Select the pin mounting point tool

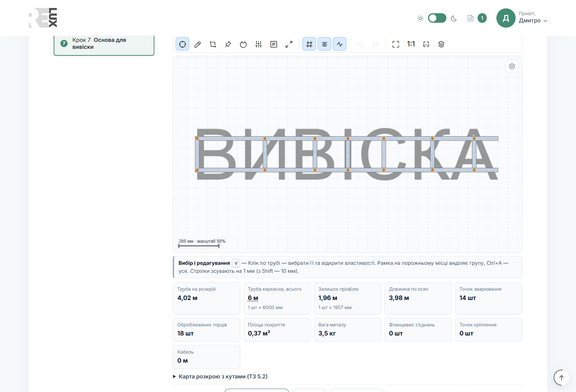pos(228,44)
